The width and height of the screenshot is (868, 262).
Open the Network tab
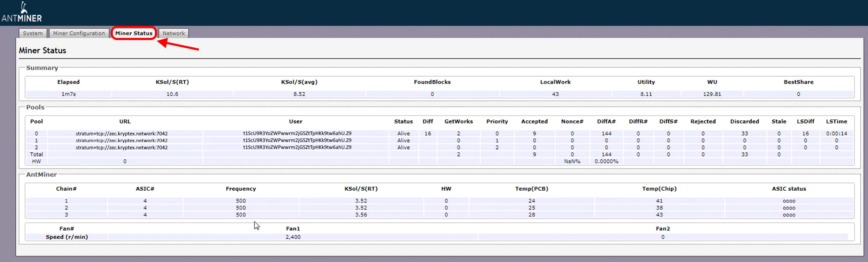(x=174, y=33)
